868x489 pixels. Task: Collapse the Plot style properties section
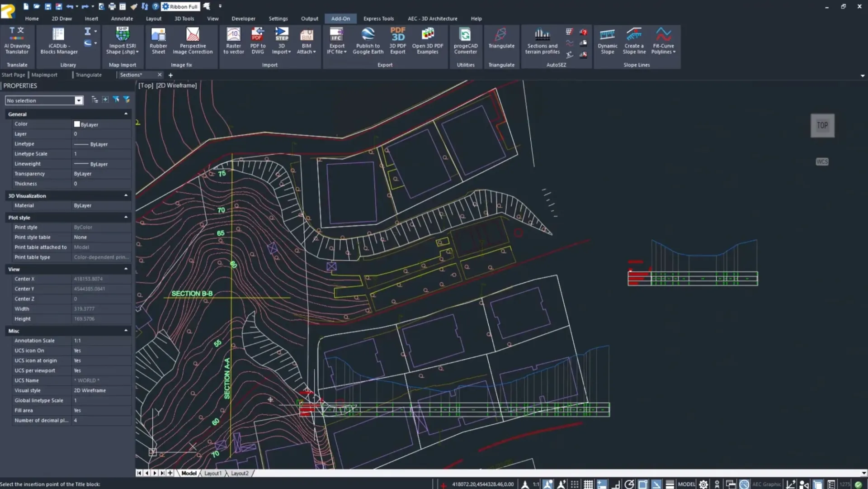[126, 217]
